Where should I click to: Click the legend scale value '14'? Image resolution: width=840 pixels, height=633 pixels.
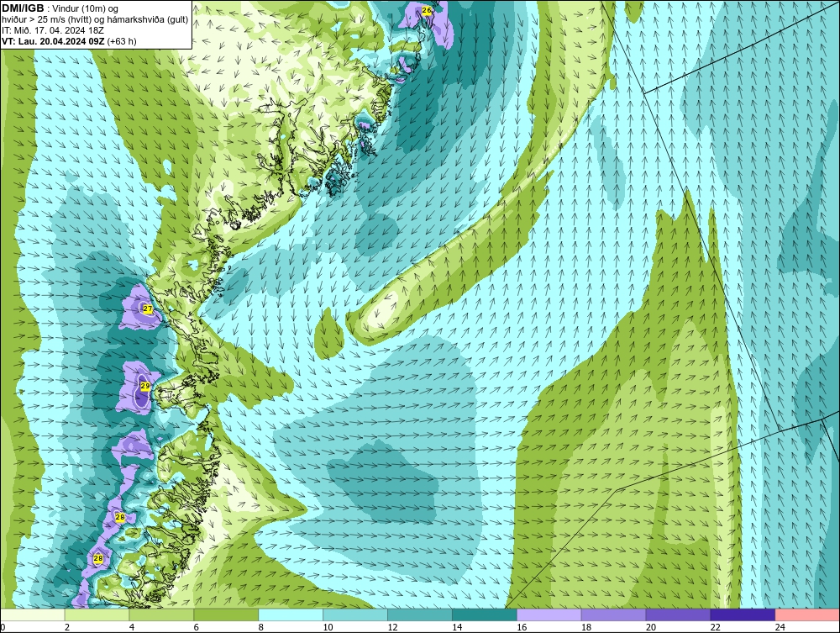coord(457,627)
